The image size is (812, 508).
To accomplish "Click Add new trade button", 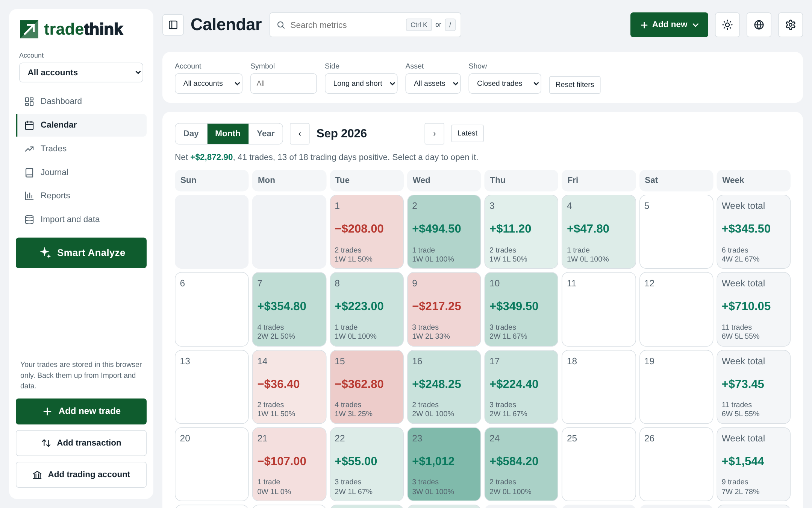I will 81,411.
